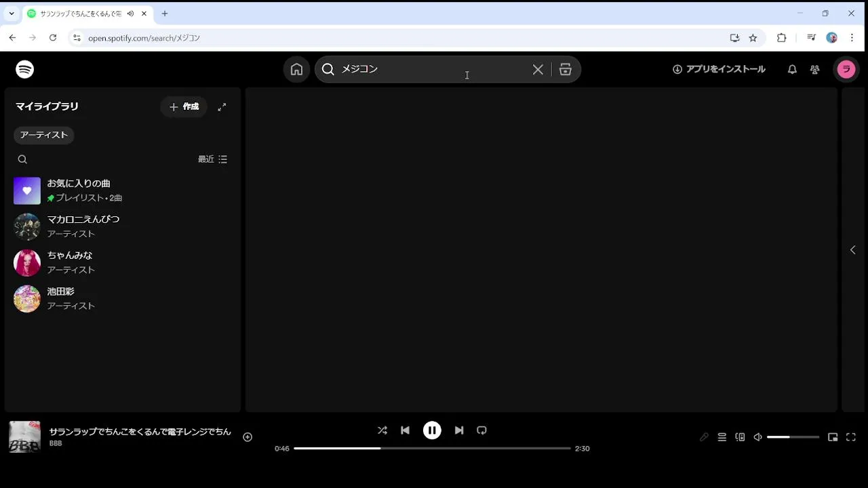Mute the volume speaker icon

pos(758,437)
